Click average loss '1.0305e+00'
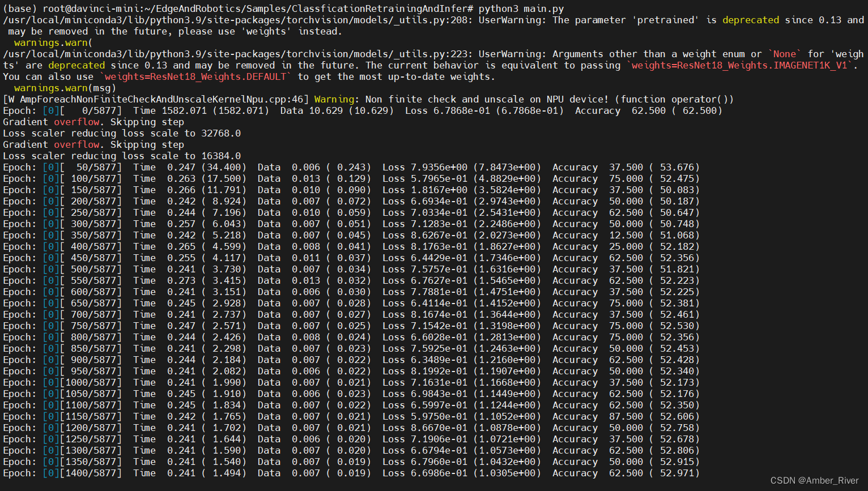868x491 pixels. (507, 473)
